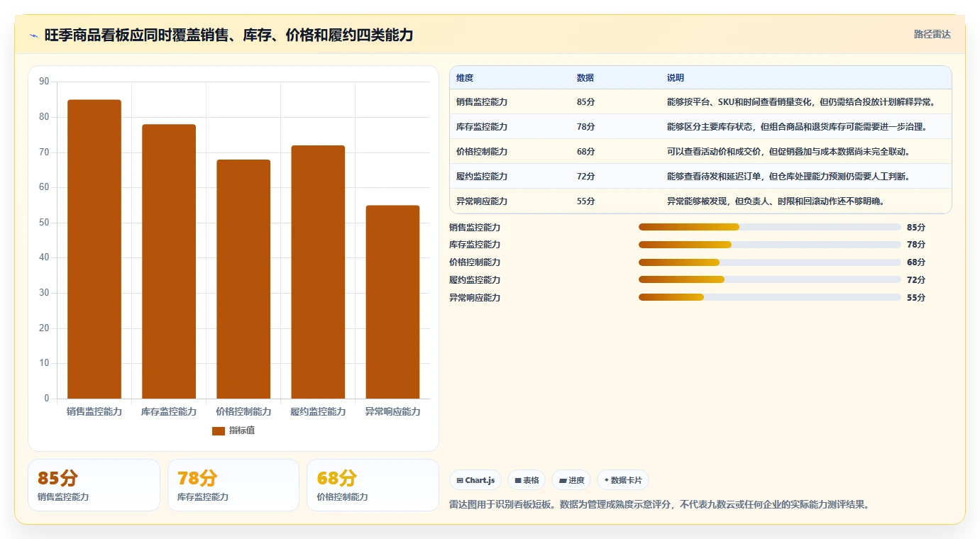Click the 68分 cell in the table

(x=586, y=151)
